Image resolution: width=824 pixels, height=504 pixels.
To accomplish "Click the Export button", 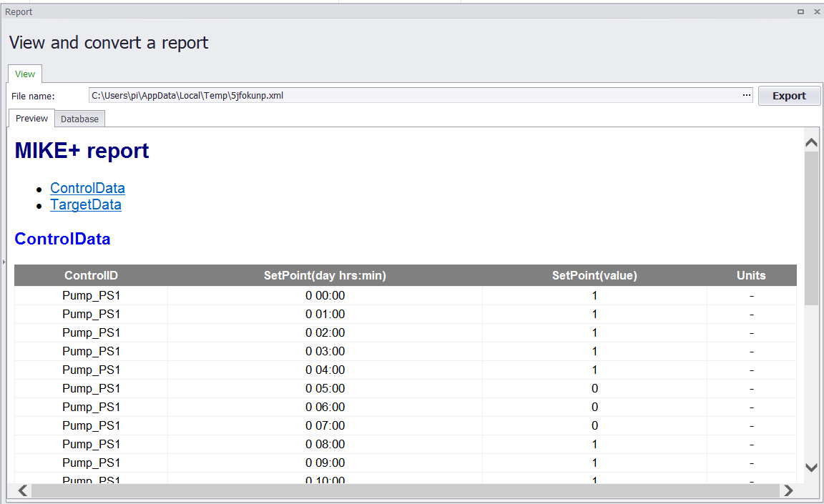I will pos(789,96).
